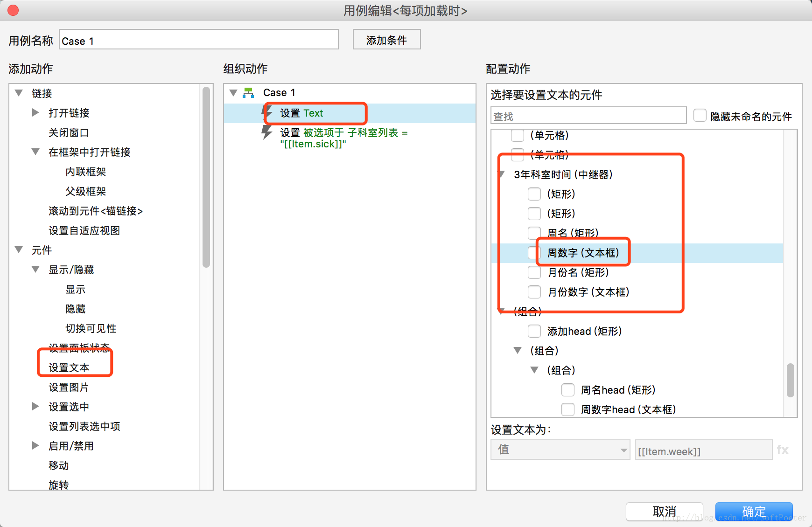Click the Case 1 tree node icon

(248, 93)
